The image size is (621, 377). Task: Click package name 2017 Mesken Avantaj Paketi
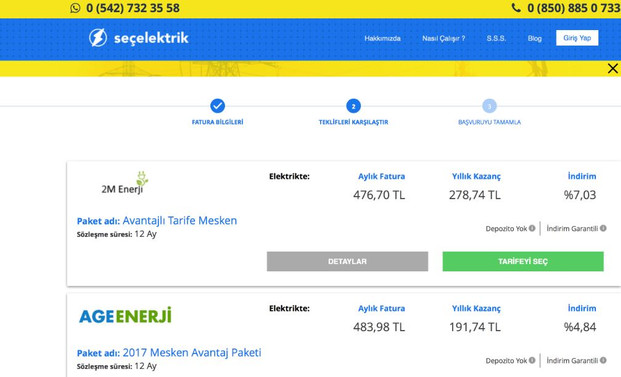pos(192,352)
